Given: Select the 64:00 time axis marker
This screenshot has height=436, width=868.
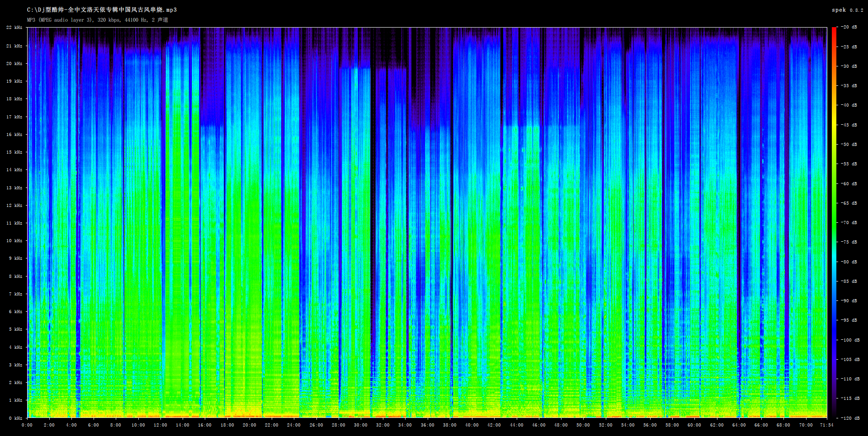Looking at the screenshot, I should click(x=739, y=425).
